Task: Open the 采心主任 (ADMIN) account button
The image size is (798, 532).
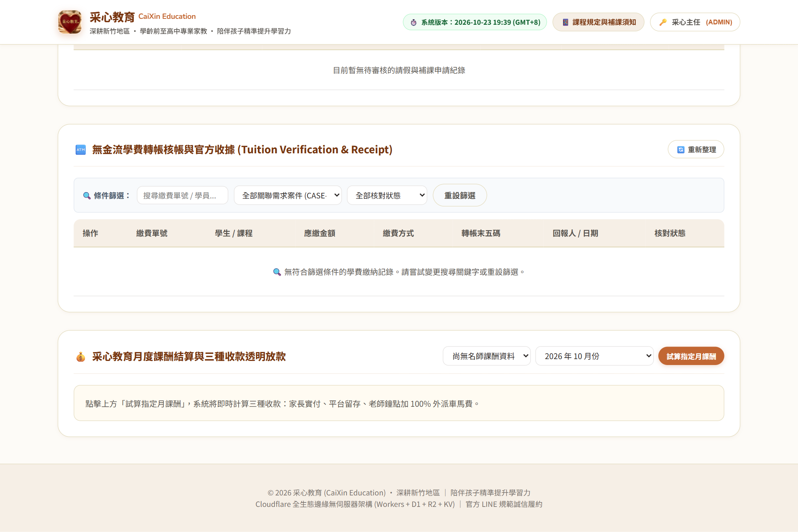Action: pos(695,22)
